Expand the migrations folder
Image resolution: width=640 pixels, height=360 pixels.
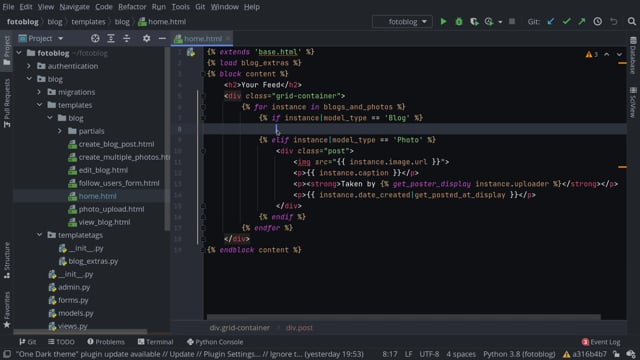coord(39,92)
